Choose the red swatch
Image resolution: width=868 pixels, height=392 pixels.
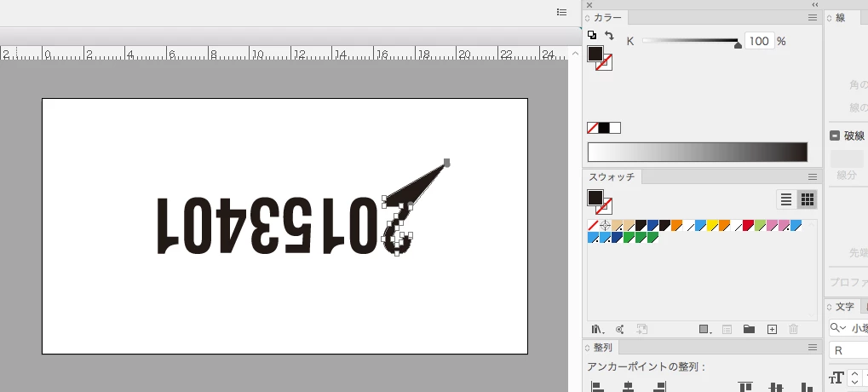coord(748,225)
